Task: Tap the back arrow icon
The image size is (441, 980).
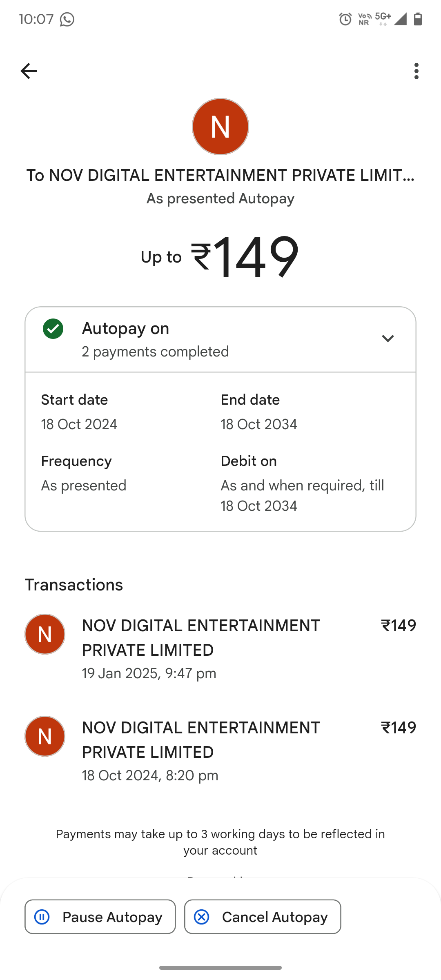Action: pos(29,71)
